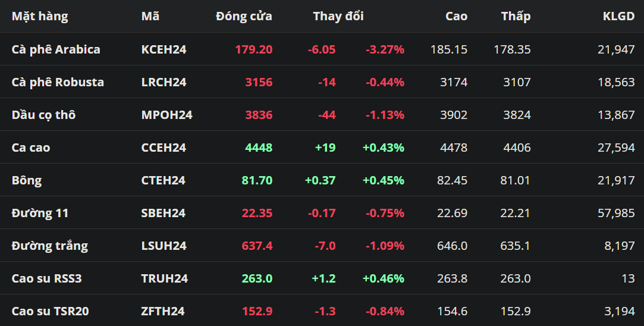Image resolution: width=644 pixels, height=326 pixels.
Task: Select the Cà phê Robusta commodity name
Action: [58, 82]
